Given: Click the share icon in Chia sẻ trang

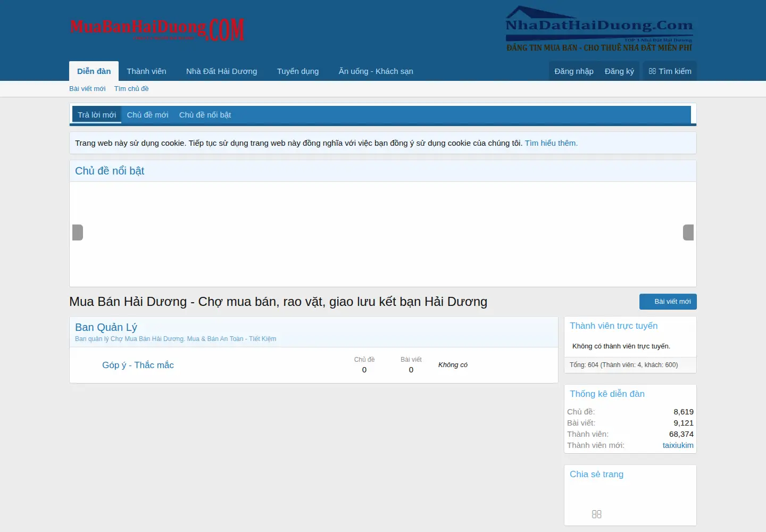Looking at the screenshot, I should 596,514.
